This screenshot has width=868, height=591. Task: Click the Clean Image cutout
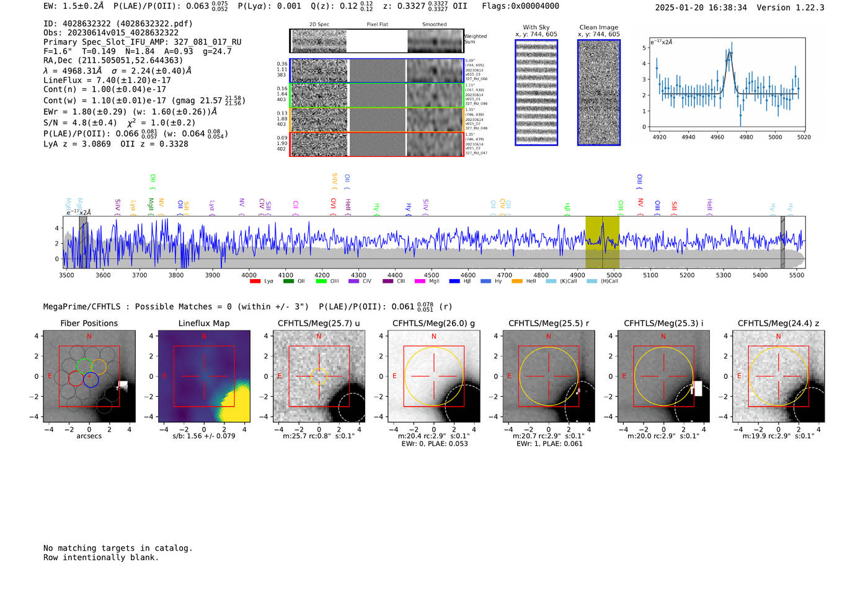point(599,92)
